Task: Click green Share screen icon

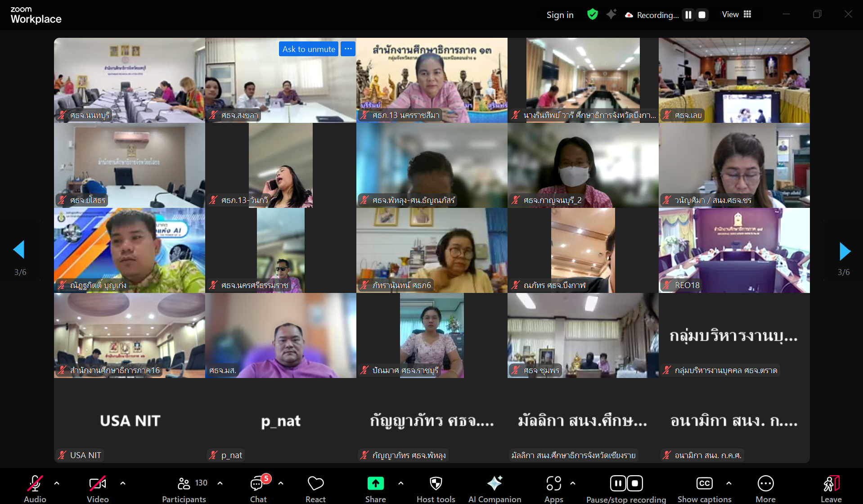Action: pyautogui.click(x=375, y=484)
